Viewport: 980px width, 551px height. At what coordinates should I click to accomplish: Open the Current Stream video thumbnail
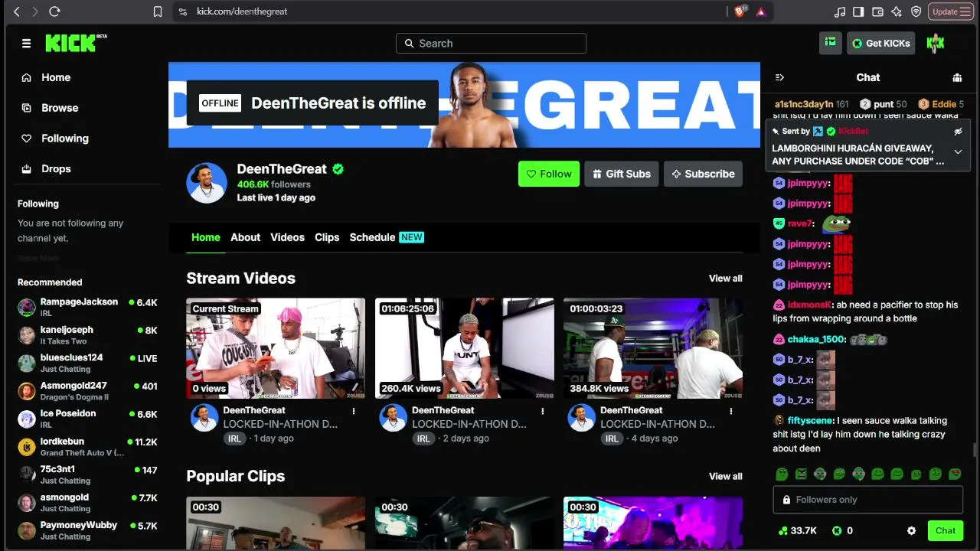pyautogui.click(x=276, y=348)
